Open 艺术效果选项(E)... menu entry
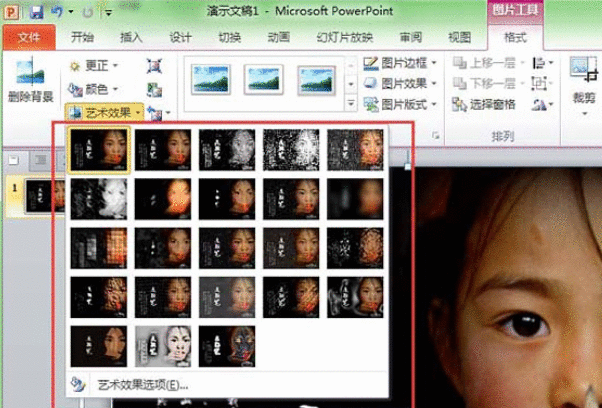602x408 pixels. tap(227, 385)
